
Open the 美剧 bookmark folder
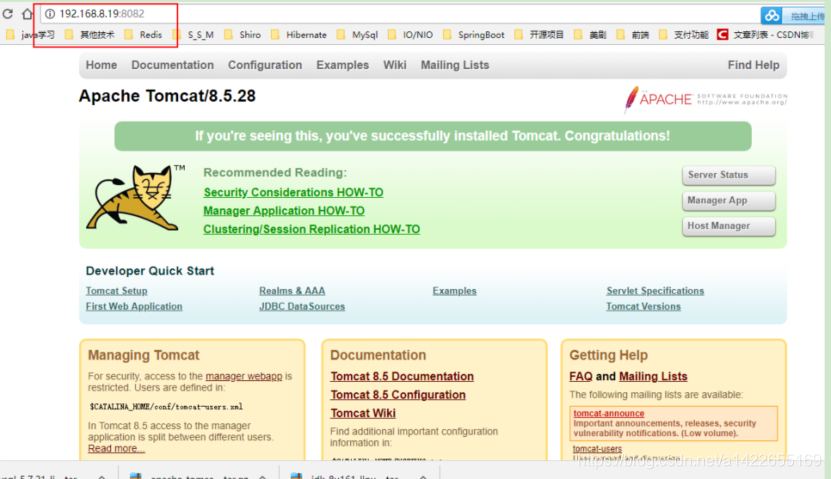[590, 35]
